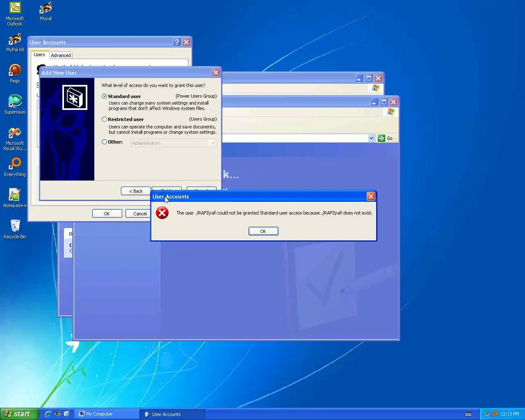This screenshot has height=420, width=525.
Task: Open the Microsoft Outlook desktop icon
Action: coord(15,14)
